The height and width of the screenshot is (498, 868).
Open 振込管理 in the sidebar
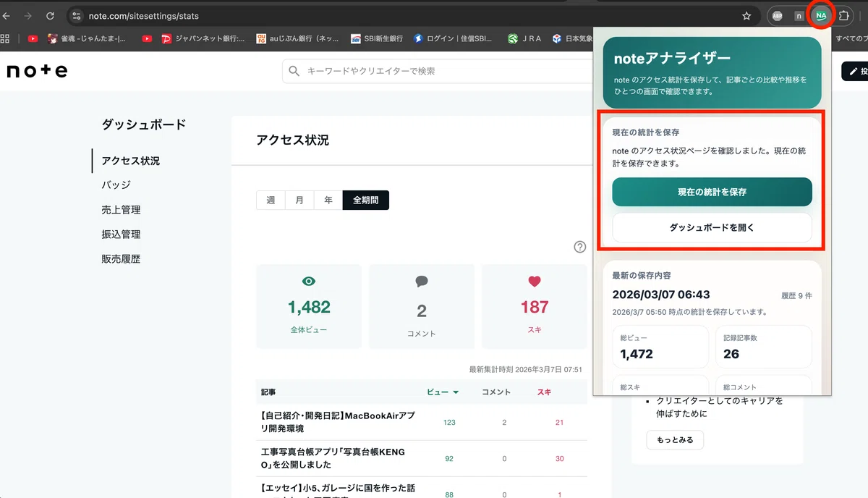(121, 235)
